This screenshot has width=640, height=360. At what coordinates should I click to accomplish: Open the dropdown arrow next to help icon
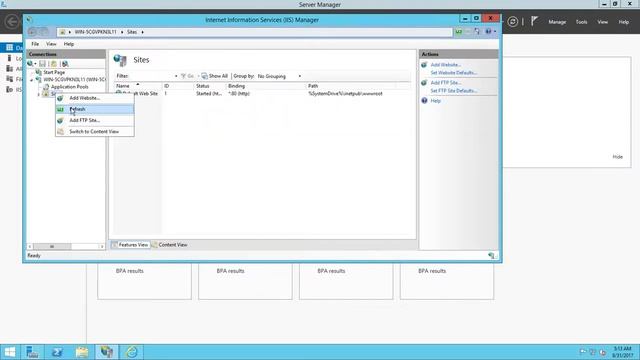(x=495, y=32)
